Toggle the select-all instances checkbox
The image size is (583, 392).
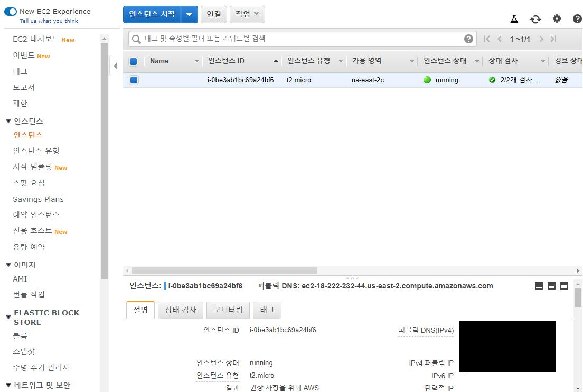tap(134, 61)
